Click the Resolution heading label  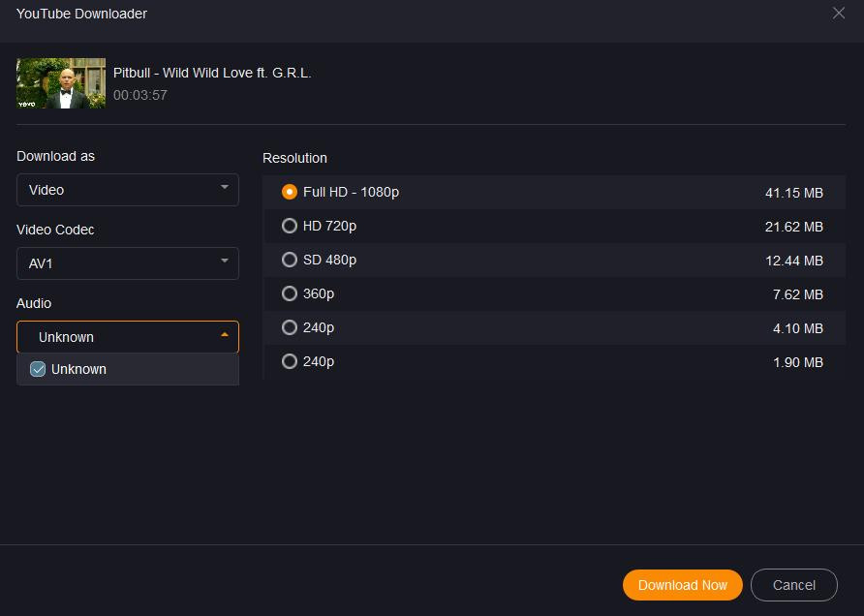[x=294, y=158]
